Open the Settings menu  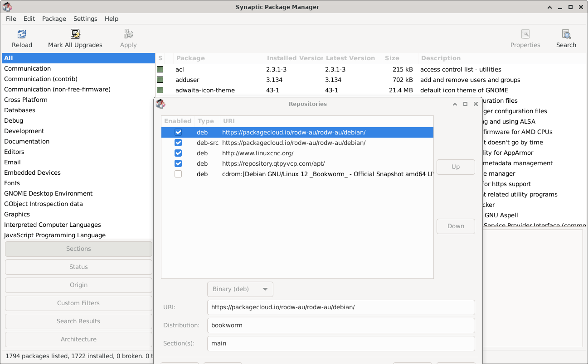coord(85,19)
